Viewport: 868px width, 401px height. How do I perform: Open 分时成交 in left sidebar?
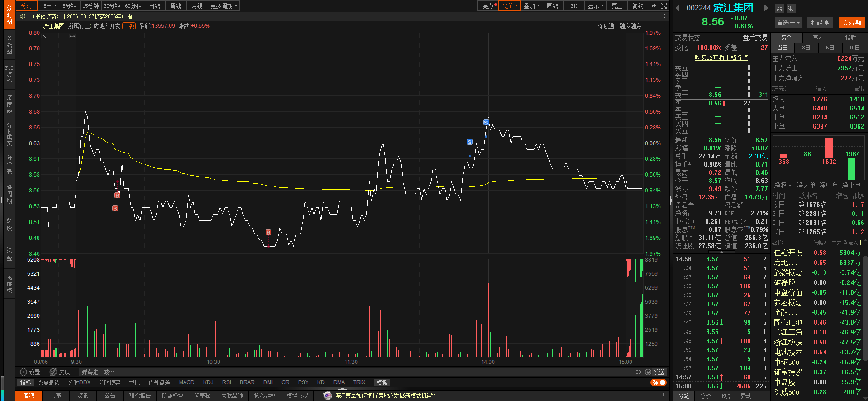tap(9, 134)
